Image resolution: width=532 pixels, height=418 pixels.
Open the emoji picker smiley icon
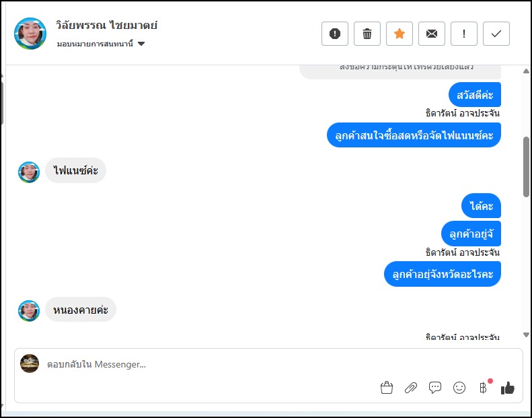tap(459, 388)
